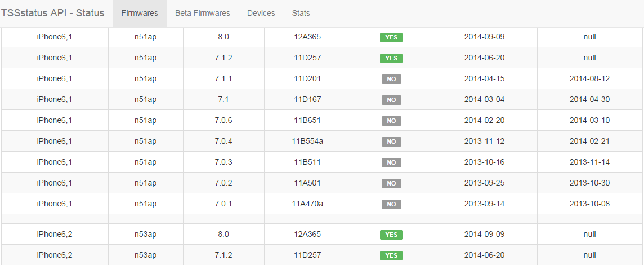Screen dimensions: 644x265
Task: Click stop date 2014-03-10
Action: point(590,120)
